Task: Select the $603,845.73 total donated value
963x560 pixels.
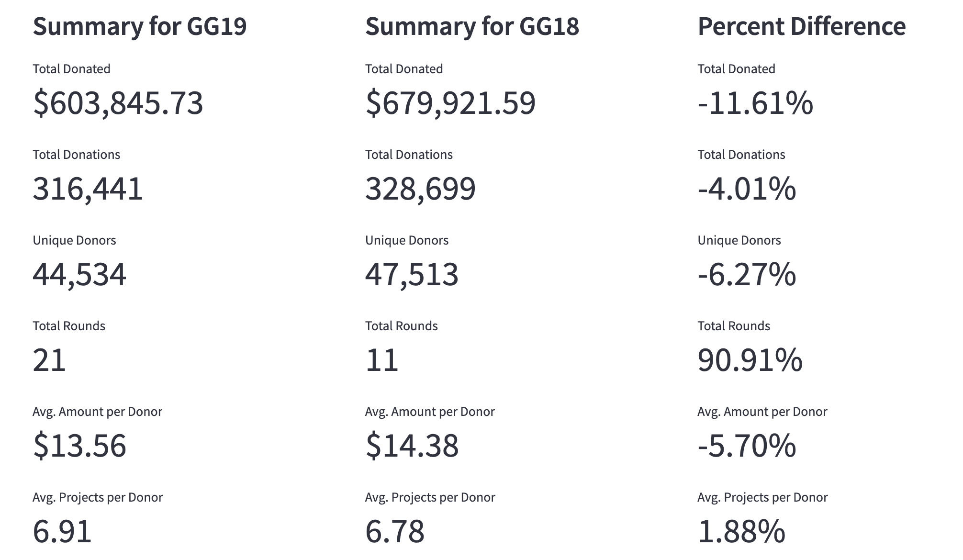Action: point(118,103)
